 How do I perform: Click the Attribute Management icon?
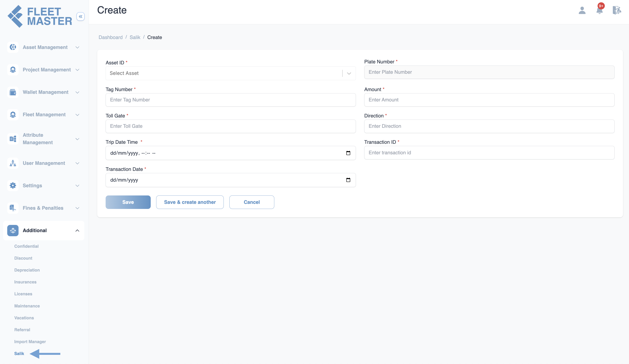pyautogui.click(x=13, y=139)
